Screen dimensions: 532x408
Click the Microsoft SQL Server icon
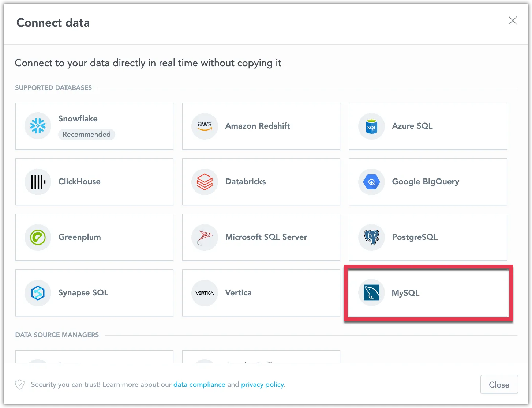[205, 237]
